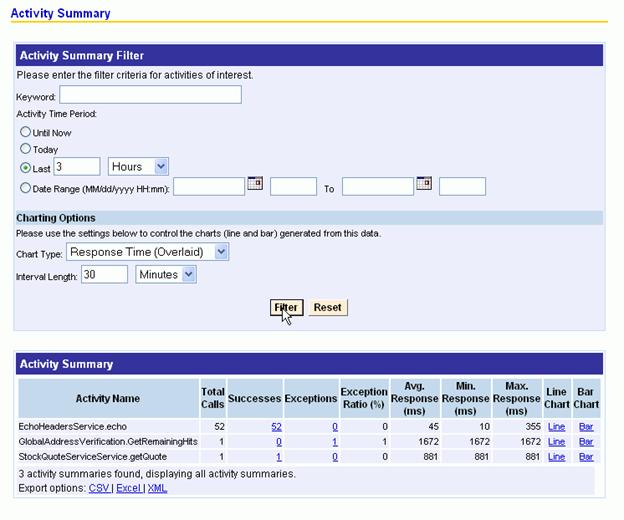Viewport: 624px width, 520px height.
Task: Click the '3 activity summaries found' message
Action: 157,474
